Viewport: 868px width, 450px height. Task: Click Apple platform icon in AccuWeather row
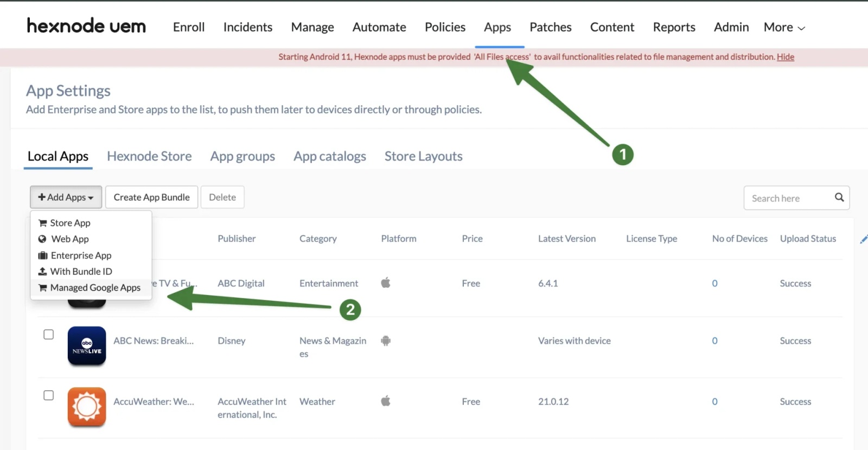pyautogui.click(x=386, y=401)
